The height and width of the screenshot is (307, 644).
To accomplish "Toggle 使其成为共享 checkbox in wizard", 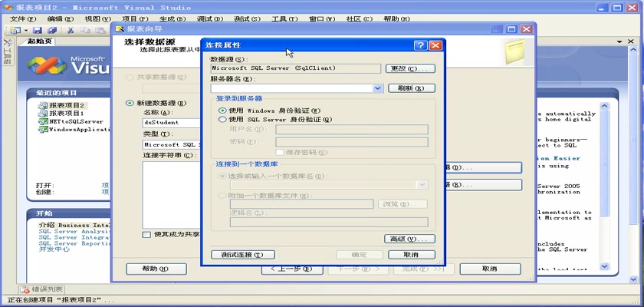I will tap(146, 234).
